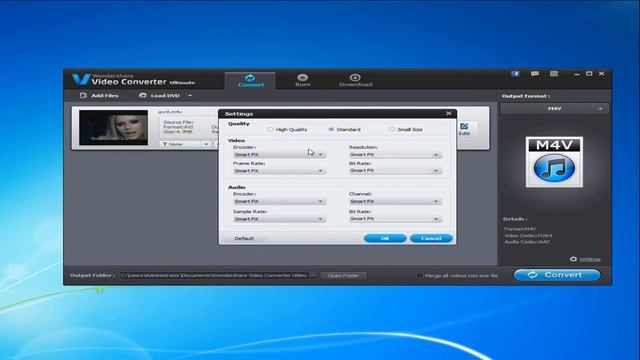Close the Settings dialog
Image resolution: width=640 pixels, height=360 pixels.
(x=449, y=113)
